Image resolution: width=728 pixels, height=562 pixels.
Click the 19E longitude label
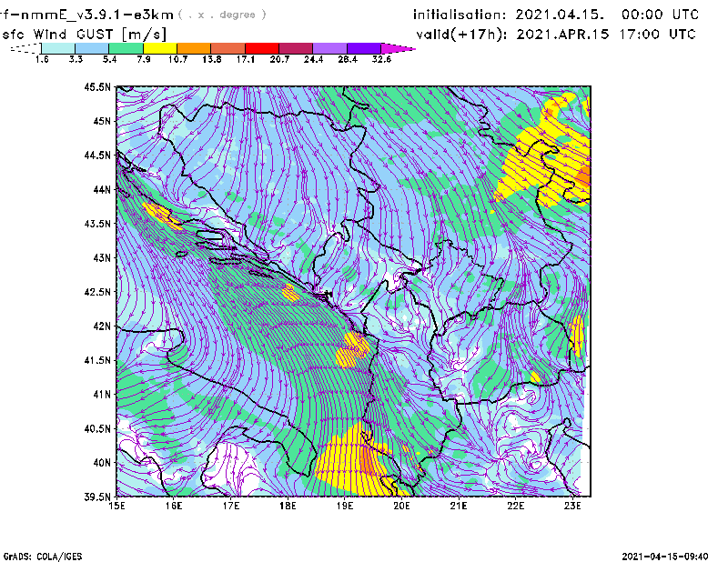click(345, 506)
